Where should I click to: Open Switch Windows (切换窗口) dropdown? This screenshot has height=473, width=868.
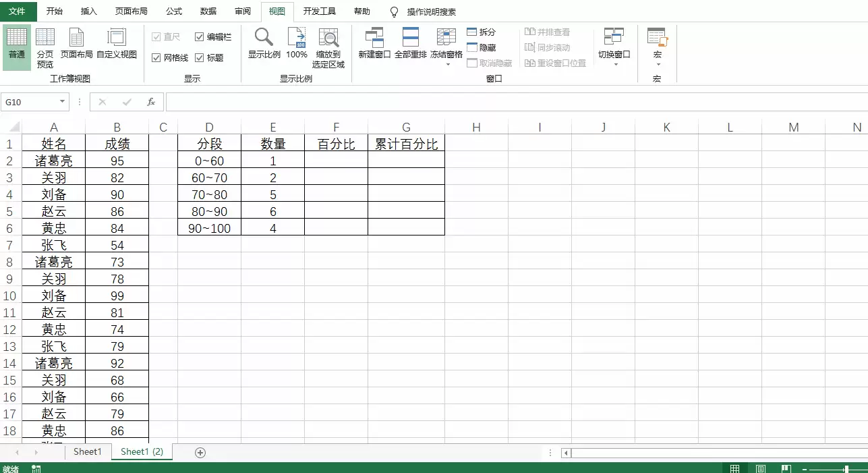pyautogui.click(x=614, y=47)
